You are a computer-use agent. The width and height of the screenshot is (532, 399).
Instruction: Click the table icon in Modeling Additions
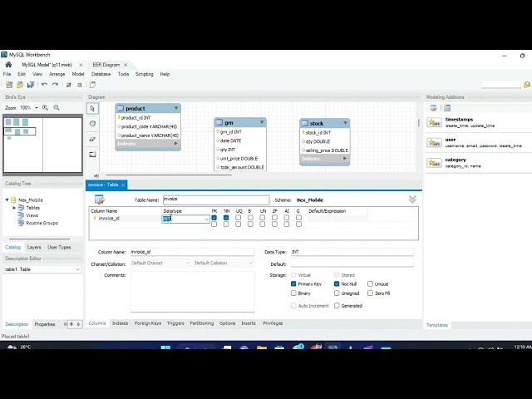[x=447, y=108]
